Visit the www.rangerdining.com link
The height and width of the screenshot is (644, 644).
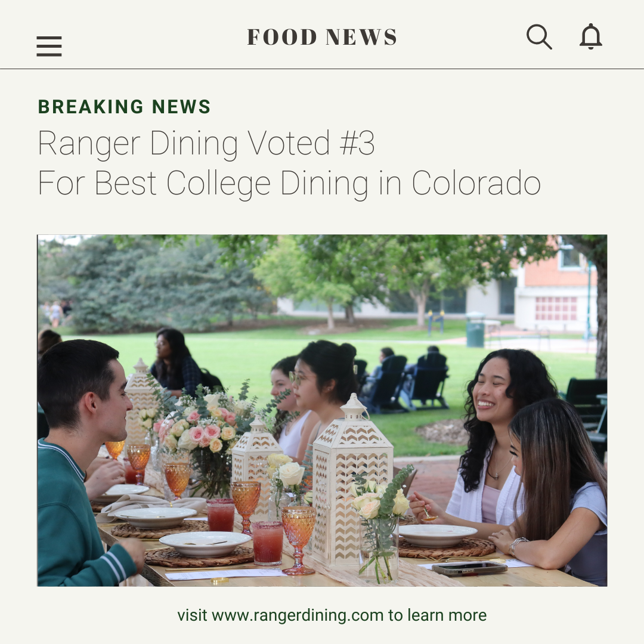coord(298,615)
